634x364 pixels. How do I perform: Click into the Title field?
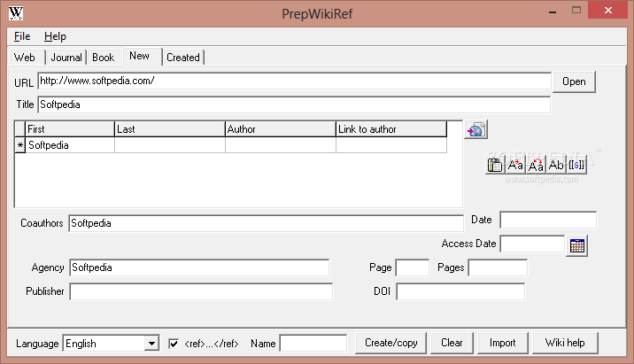pyautogui.click(x=294, y=105)
